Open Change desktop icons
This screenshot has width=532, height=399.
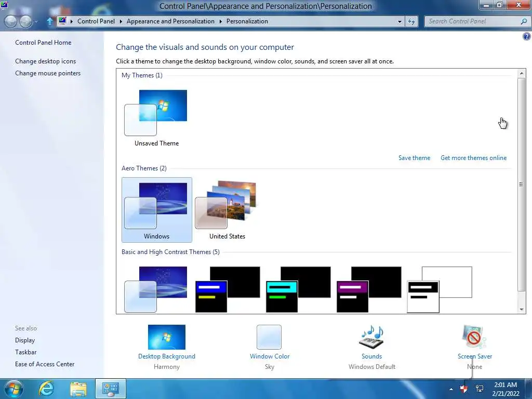coord(46,61)
